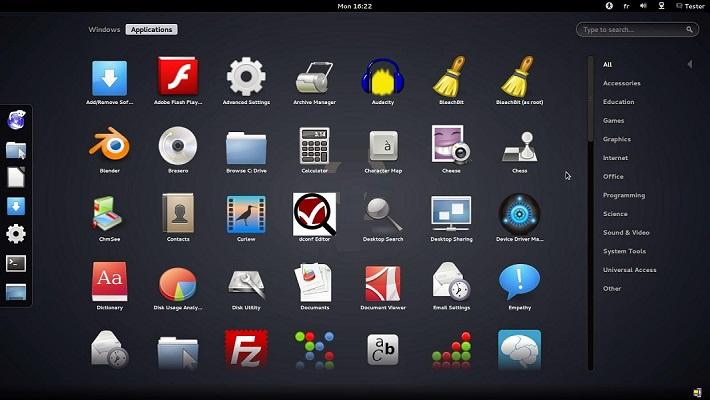The width and height of the screenshot is (710, 400).
Task: Filter by Graphics category
Action: (617, 139)
